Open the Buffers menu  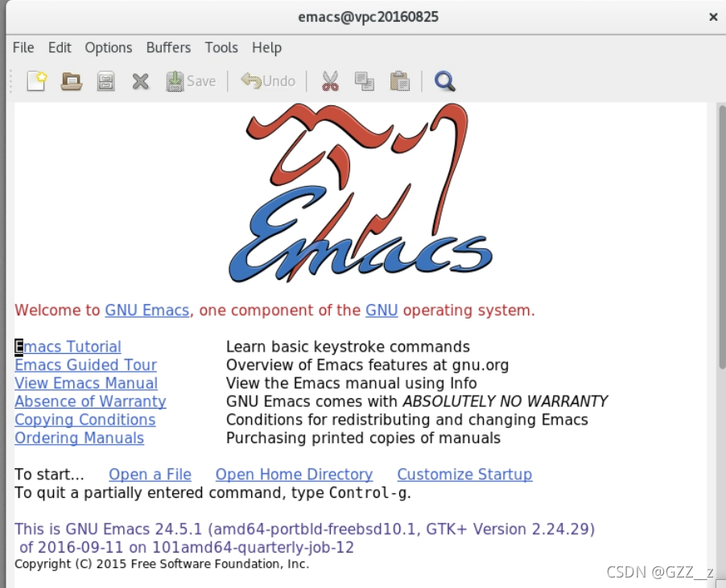168,47
